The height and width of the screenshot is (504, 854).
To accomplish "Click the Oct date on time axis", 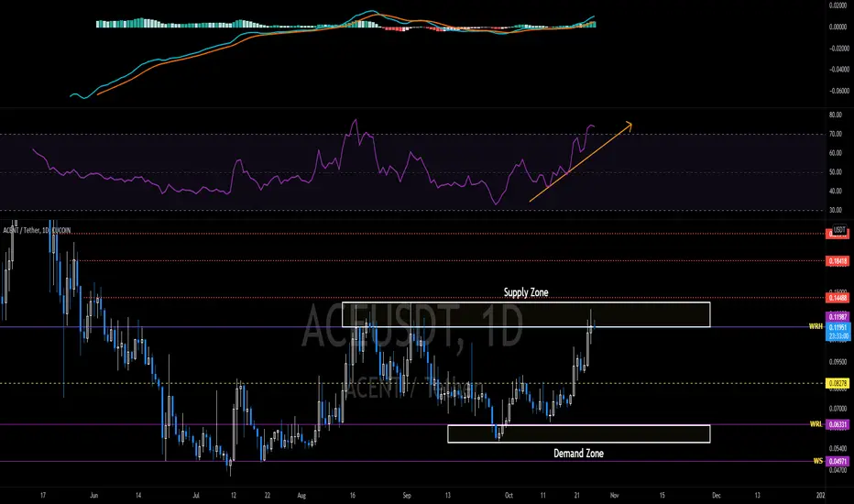I will [509, 495].
